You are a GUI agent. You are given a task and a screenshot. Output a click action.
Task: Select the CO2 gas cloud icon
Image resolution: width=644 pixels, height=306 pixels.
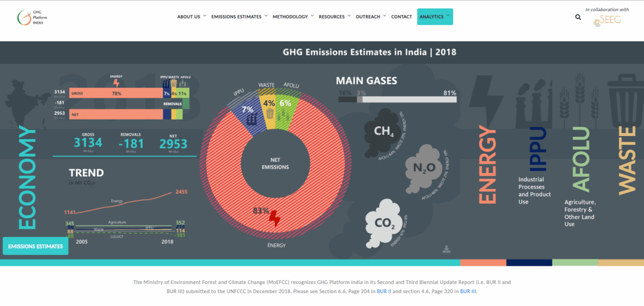coord(383,224)
